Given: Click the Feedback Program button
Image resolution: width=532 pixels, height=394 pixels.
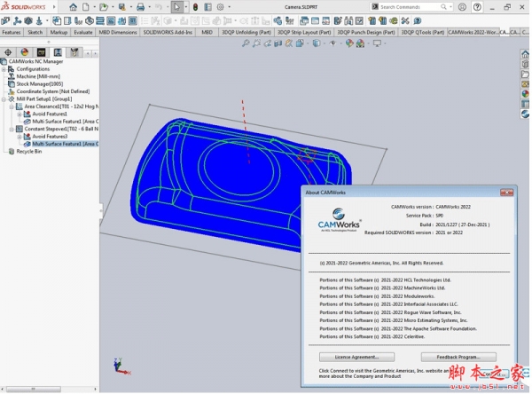Looking at the screenshot, I should (458, 357).
